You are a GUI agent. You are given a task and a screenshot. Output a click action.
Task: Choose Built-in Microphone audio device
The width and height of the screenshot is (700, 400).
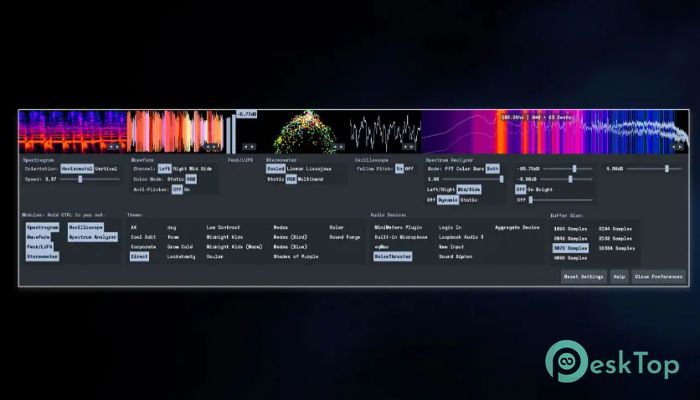click(x=401, y=238)
